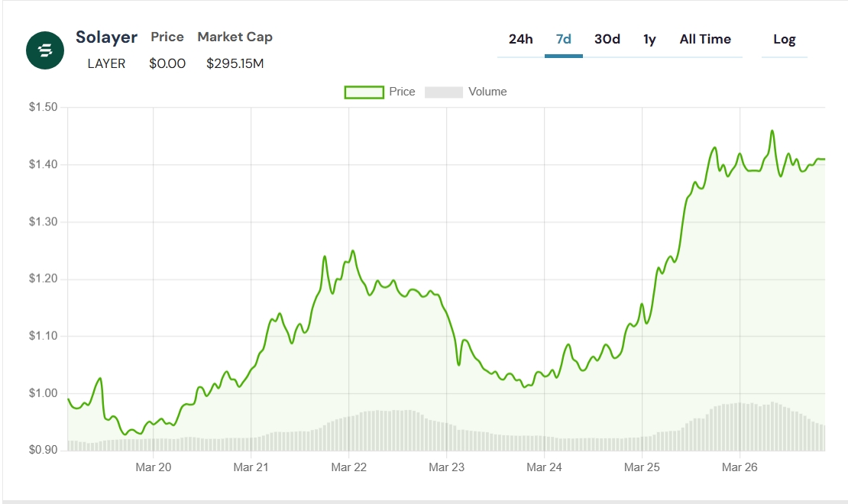The image size is (848, 504).
Task: Toggle the Price legend swatch
Action: [x=364, y=92]
